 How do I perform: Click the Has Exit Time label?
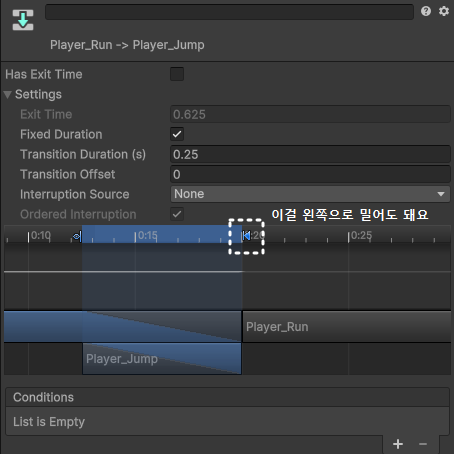[44, 74]
